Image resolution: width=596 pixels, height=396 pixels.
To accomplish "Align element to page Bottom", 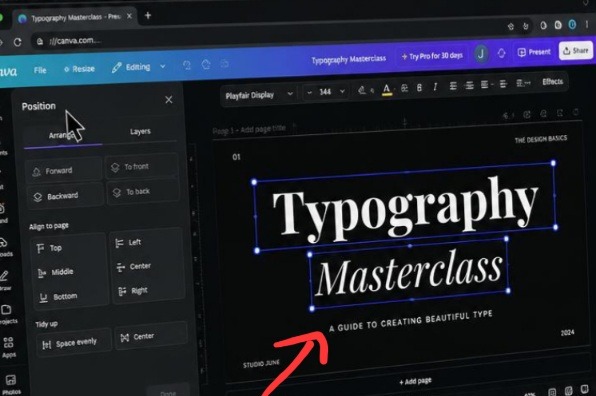I will (58, 297).
